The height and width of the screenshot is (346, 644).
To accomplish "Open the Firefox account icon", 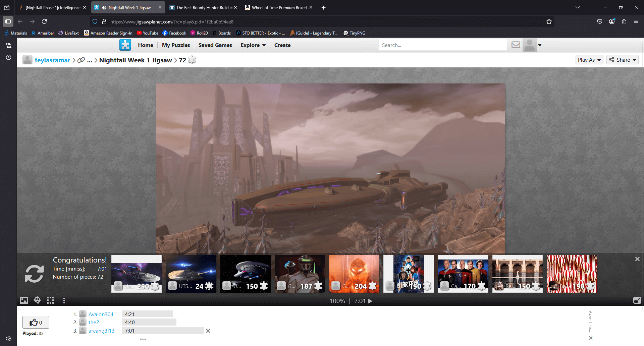I will [x=612, y=21].
